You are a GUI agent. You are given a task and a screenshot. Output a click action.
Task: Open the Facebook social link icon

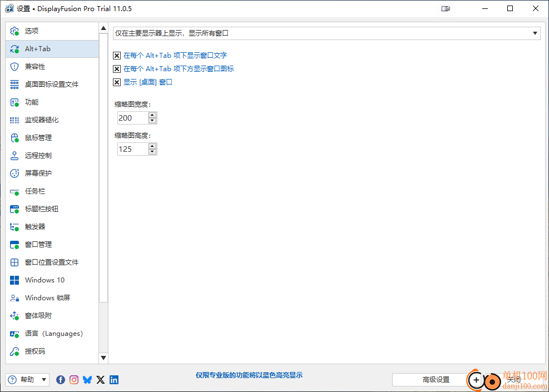tap(61, 379)
